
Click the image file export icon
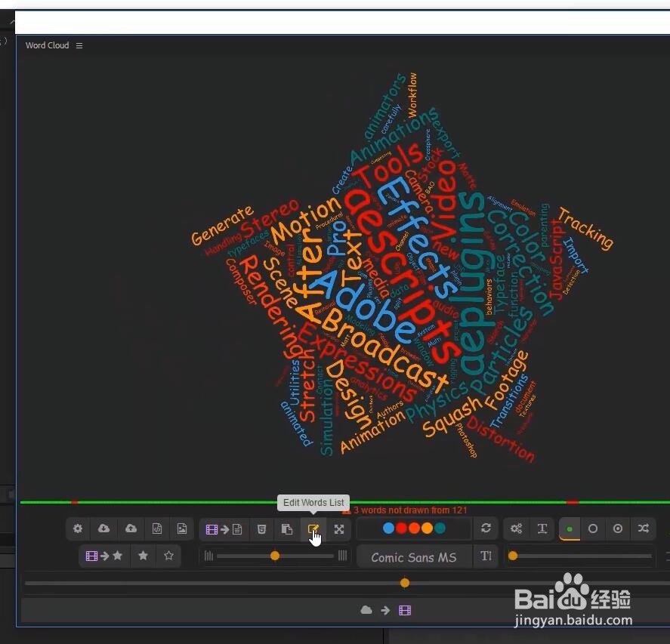coord(182,528)
